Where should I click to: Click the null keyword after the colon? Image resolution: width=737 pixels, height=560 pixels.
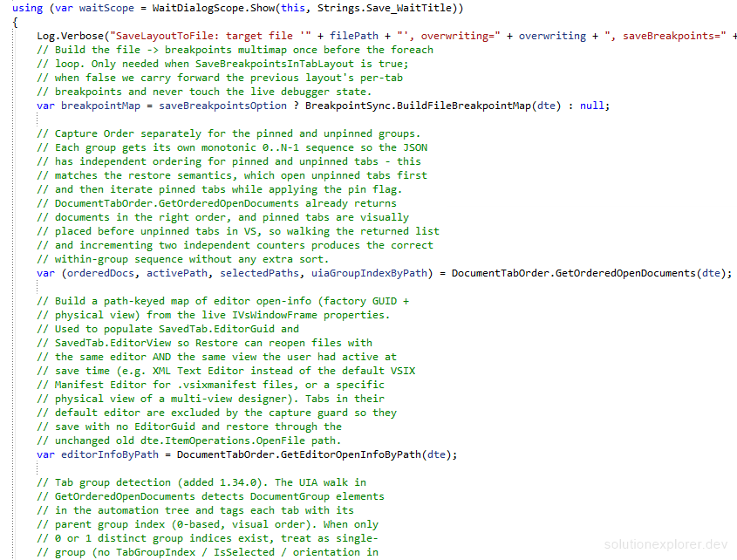click(591, 106)
